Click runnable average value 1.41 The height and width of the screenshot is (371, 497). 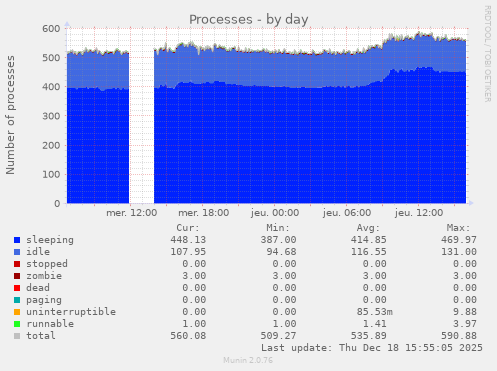click(x=375, y=324)
